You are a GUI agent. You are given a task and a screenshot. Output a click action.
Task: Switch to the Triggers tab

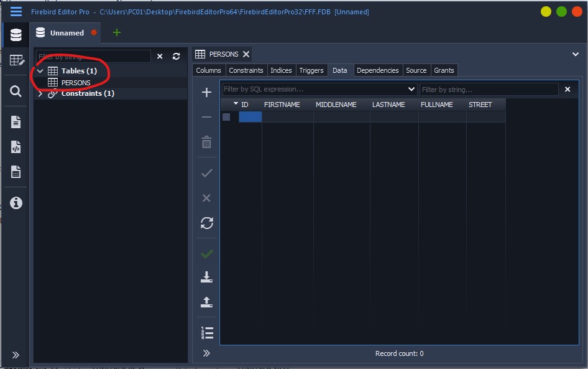[x=311, y=70]
